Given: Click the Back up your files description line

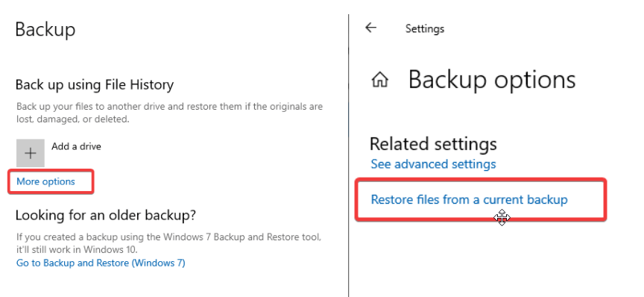Looking at the screenshot, I should [170, 107].
